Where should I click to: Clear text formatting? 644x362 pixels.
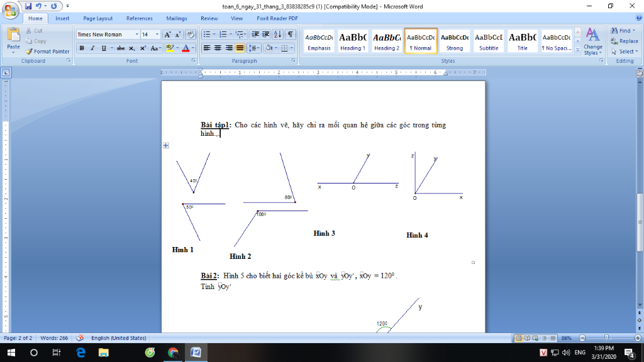click(x=191, y=35)
